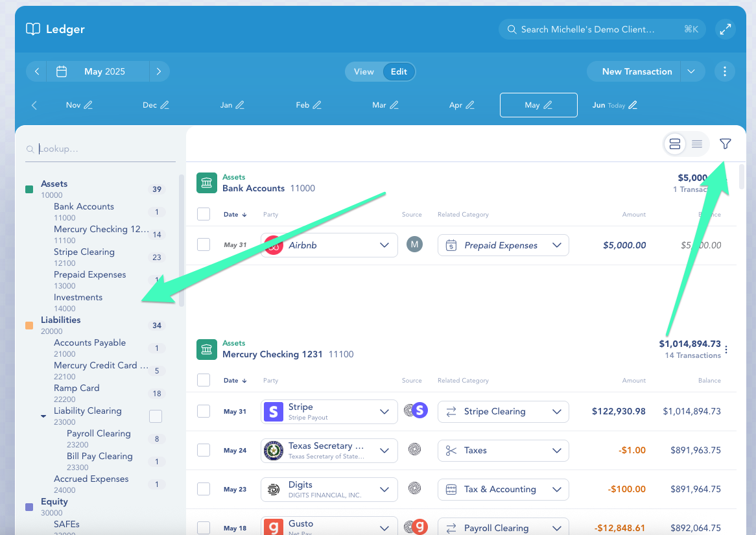Select all Bank Accounts transactions checkbox

coord(204,214)
